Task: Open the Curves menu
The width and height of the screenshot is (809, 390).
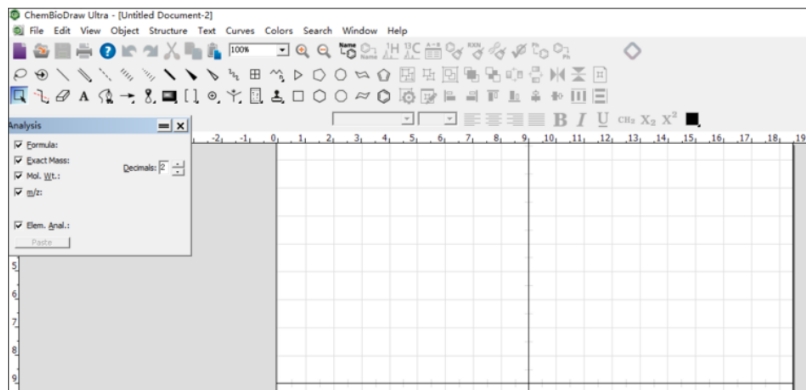Action: (x=240, y=31)
